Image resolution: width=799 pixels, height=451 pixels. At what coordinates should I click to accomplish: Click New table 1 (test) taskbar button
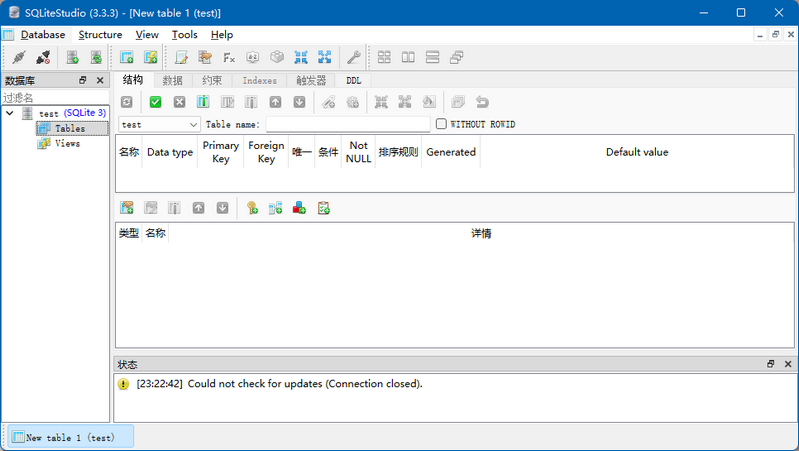click(71, 437)
